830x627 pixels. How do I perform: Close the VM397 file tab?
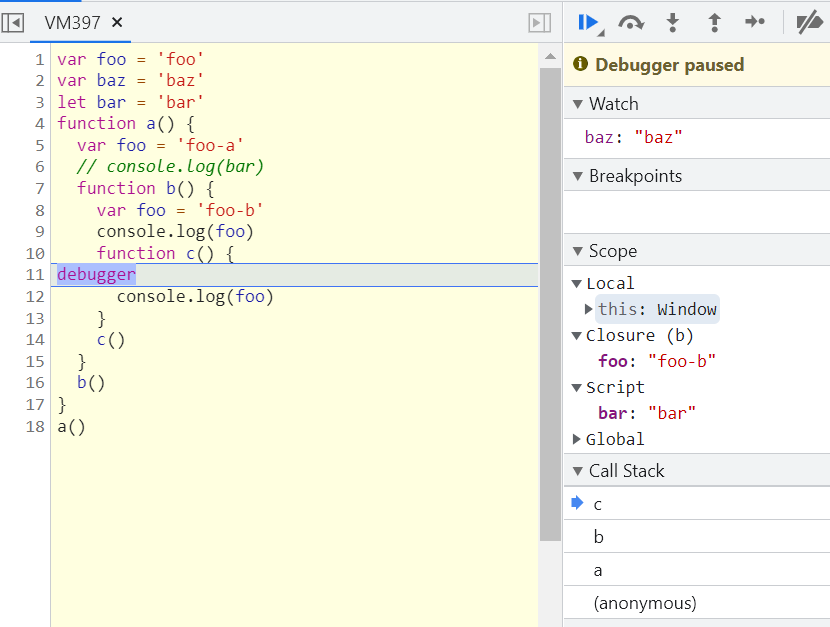tap(117, 22)
